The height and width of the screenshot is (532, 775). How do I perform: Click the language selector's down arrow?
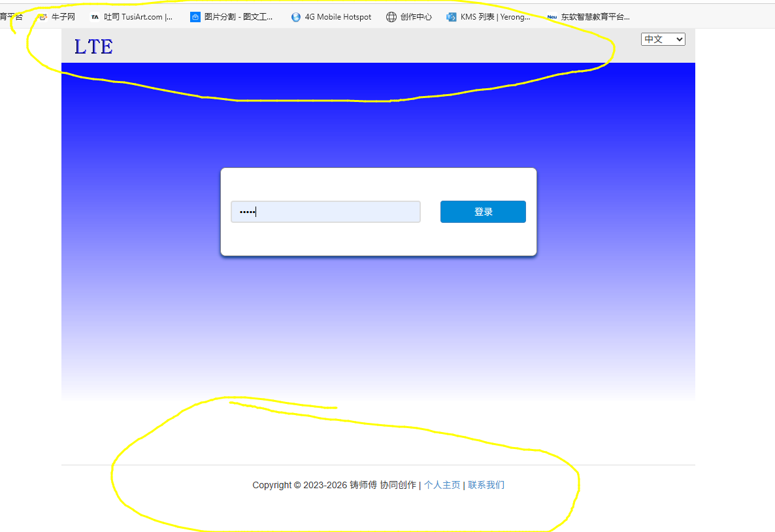pyautogui.click(x=679, y=39)
